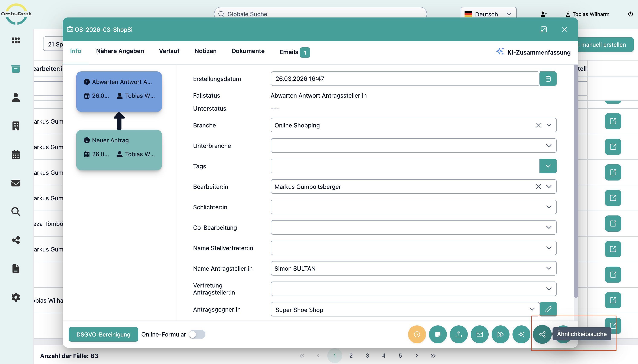Image resolution: width=638 pixels, height=364 pixels.
Task: Open the person icon in sidebar
Action: [16, 97]
